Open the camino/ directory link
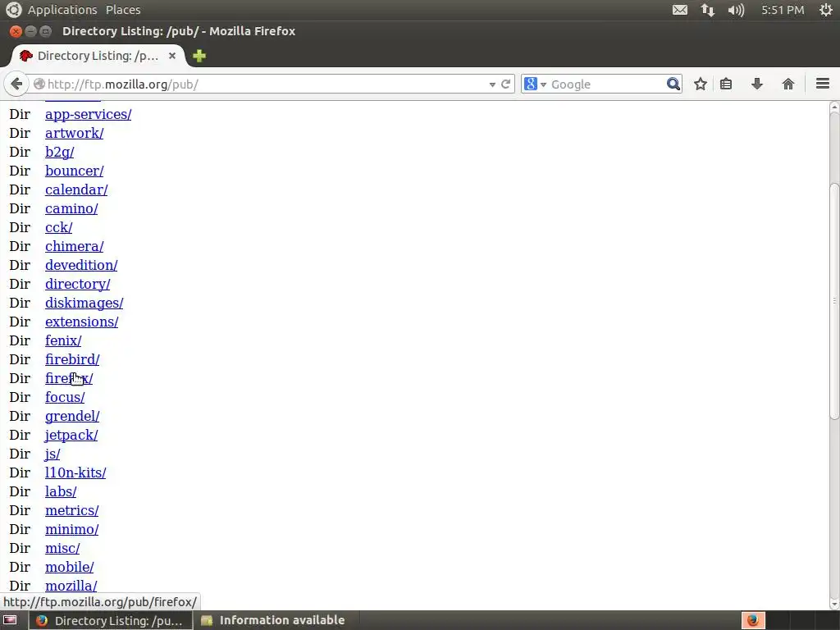Viewport: 840px width, 630px height. (72, 208)
